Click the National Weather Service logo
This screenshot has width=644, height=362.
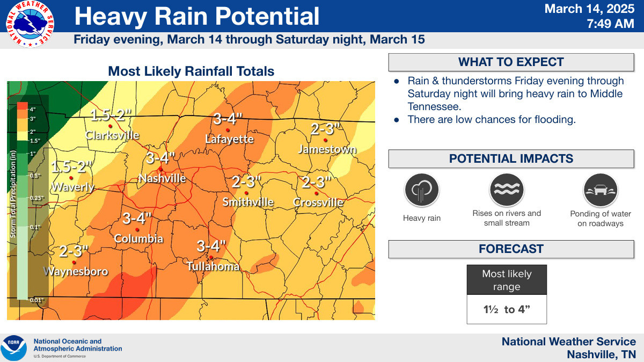[31, 25]
